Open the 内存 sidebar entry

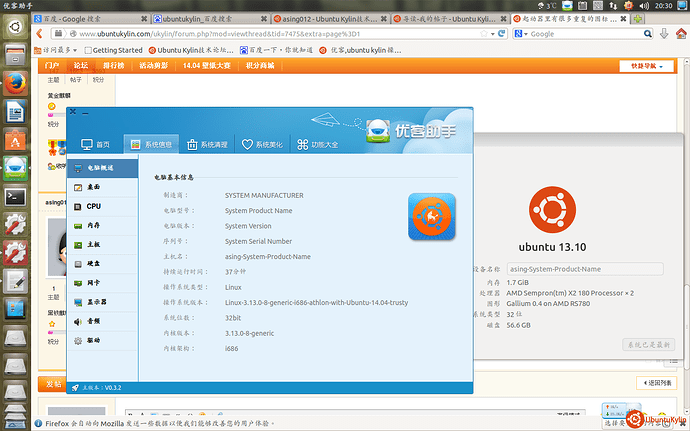coord(103,225)
